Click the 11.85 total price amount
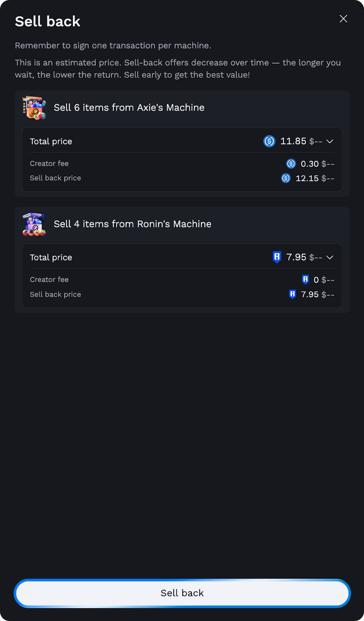 (293, 141)
